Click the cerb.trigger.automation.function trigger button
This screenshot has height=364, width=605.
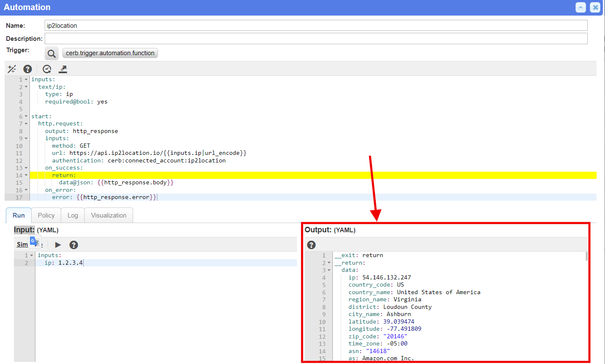(x=110, y=53)
